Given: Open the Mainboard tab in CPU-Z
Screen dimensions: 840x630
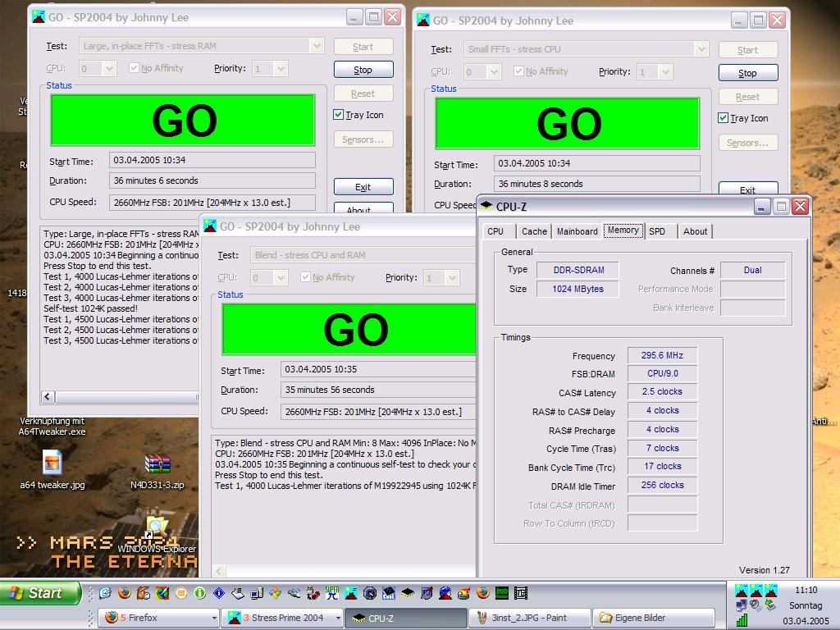Looking at the screenshot, I should click(x=577, y=231).
